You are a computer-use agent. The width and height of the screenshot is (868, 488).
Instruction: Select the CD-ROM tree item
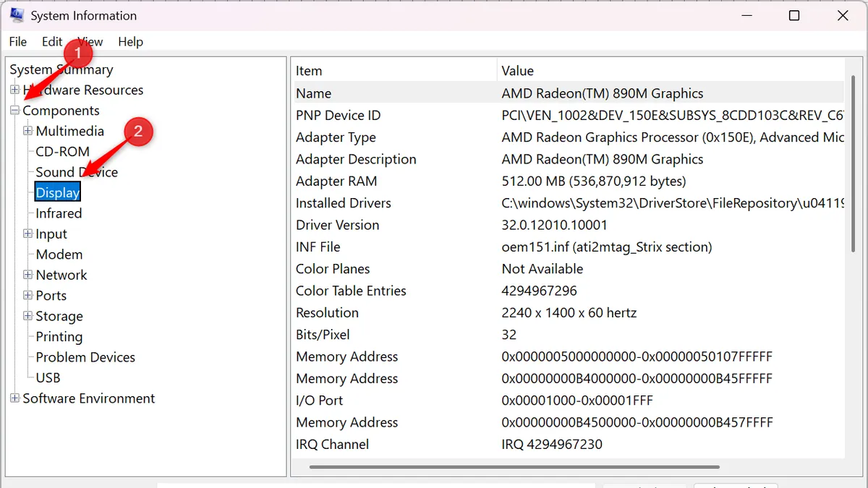(63, 152)
